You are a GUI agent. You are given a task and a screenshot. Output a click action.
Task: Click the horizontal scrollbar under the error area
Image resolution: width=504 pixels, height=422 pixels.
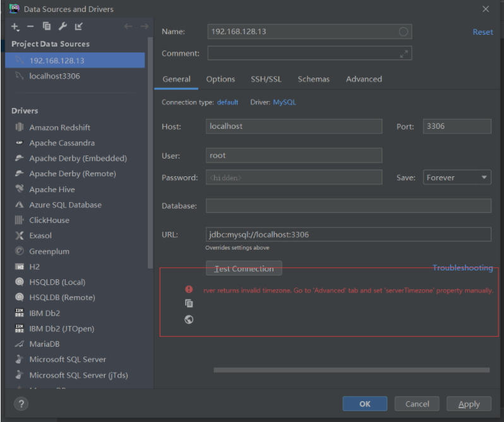pyautogui.click(x=352, y=370)
